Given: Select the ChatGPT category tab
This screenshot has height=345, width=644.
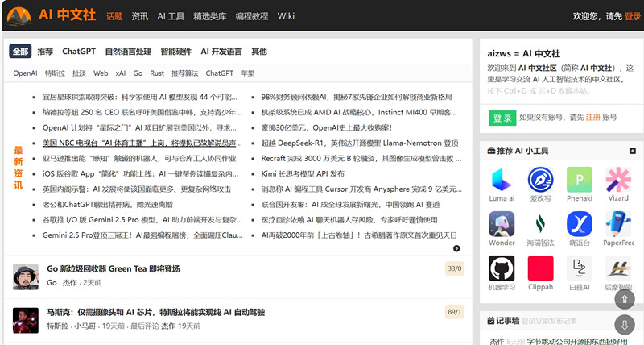Looking at the screenshot, I should coord(79,52).
